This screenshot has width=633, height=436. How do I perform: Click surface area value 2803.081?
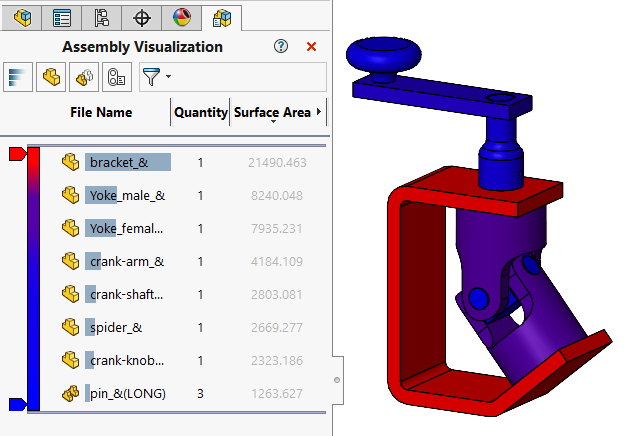(277, 295)
